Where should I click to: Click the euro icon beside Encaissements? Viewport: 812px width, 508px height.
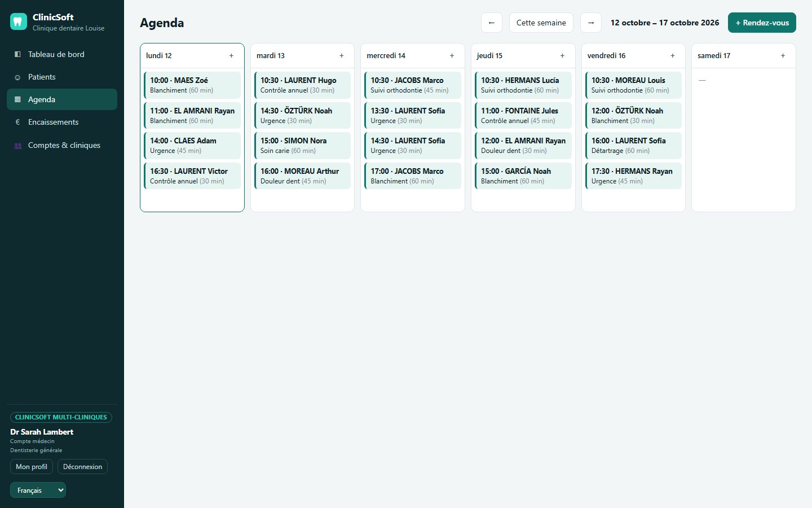point(17,122)
